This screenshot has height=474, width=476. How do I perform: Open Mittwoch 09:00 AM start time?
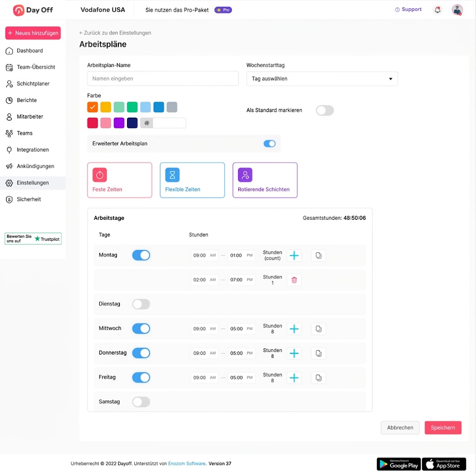tap(205, 329)
